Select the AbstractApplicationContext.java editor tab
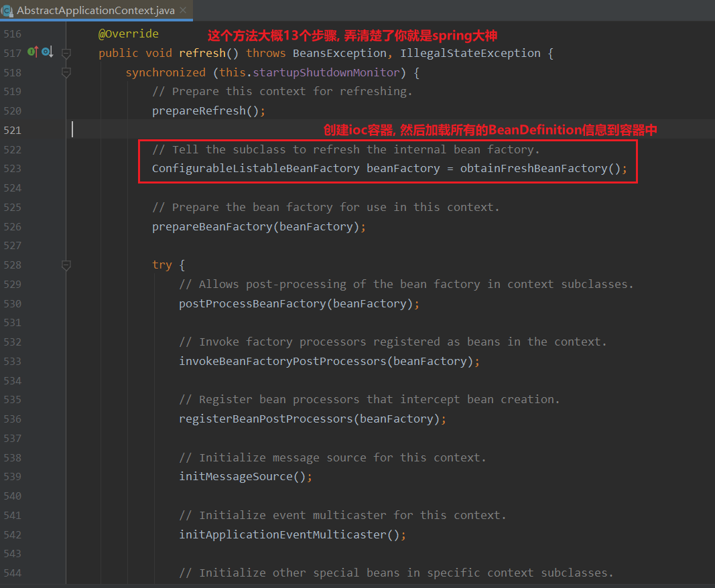The height and width of the screenshot is (588, 715). pyautogui.click(x=95, y=11)
